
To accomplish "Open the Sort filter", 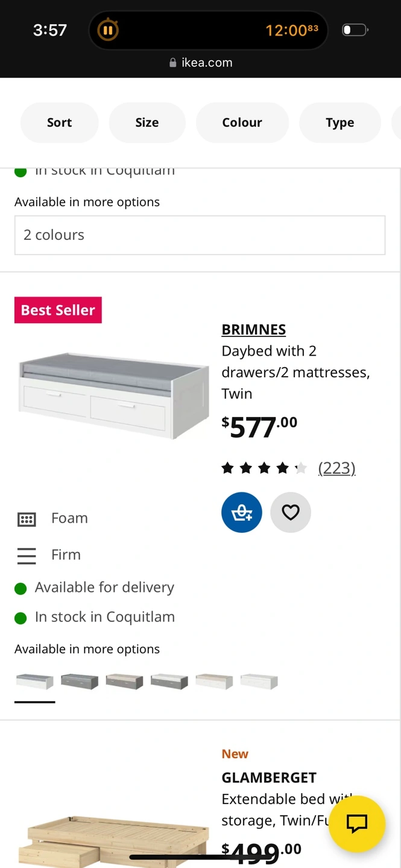I will point(59,122).
